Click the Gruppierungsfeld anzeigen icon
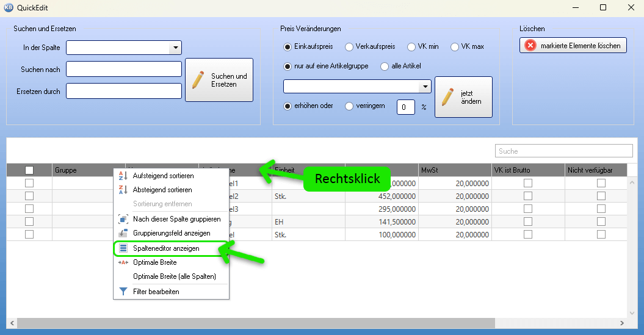Viewport: 644px width, 335px height. [x=123, y=233]
